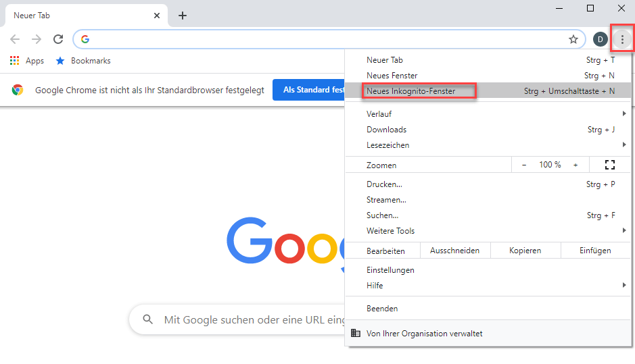Click the reload page icon
This screenshot has height=364, width=635.
click(58, 39)
